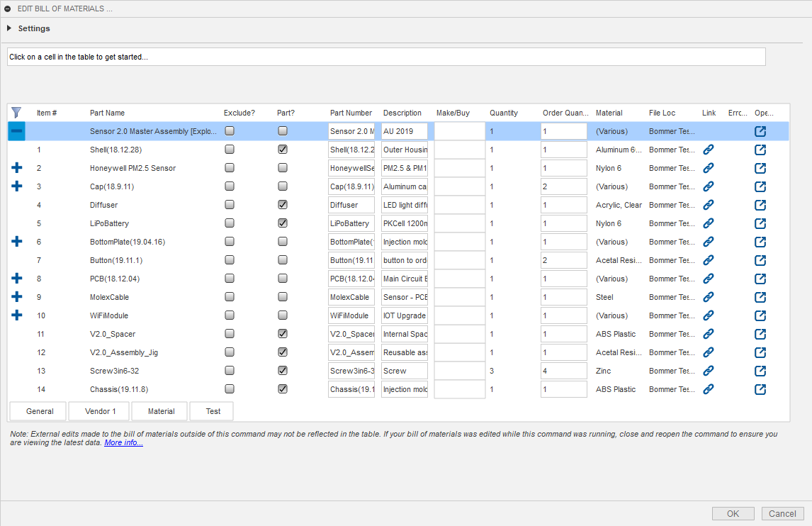The height and width of the screenshot is (526, 812).
Task: Click link icon in Diffuser row
Action: pyautogui.click(x=709, y=205)
